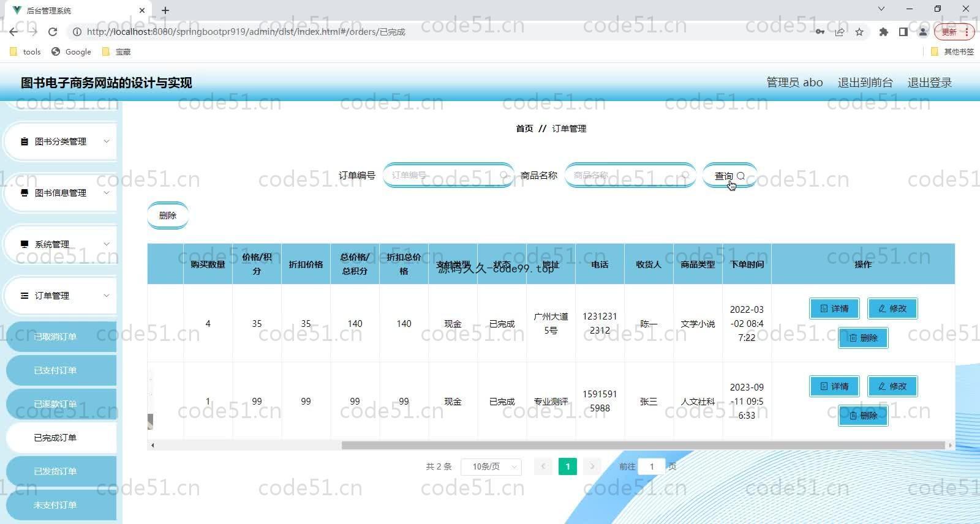This screenshot has height=524, width=980.
Task: Open 已发货订单 submenu item
Action: click(61, 471)
